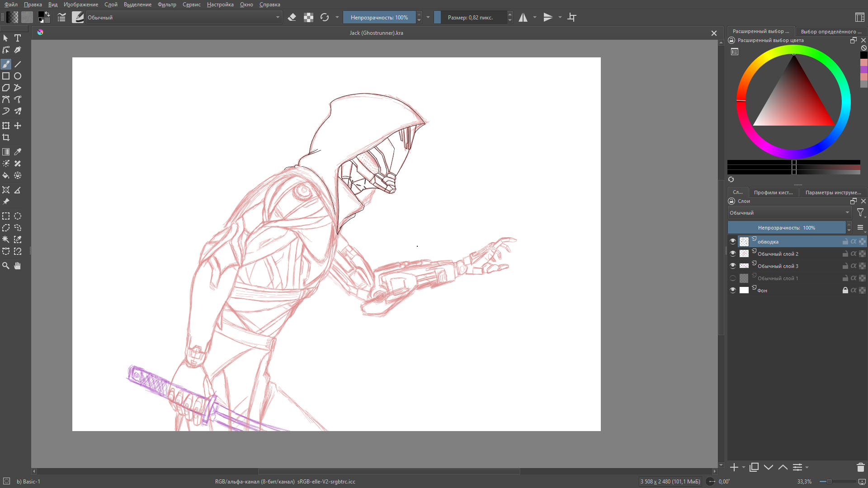Viewport: 868px width, 488px height.
Task: Click the layer opacity slider
Action: click(x=786, y=228)
